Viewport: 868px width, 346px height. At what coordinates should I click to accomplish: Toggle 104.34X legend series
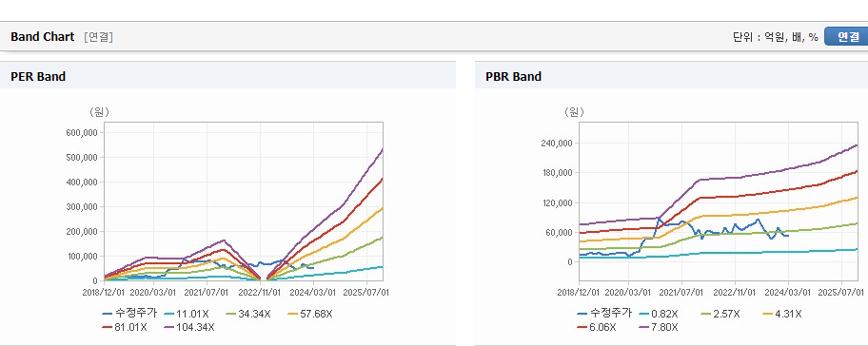click(x=189, y=327)
